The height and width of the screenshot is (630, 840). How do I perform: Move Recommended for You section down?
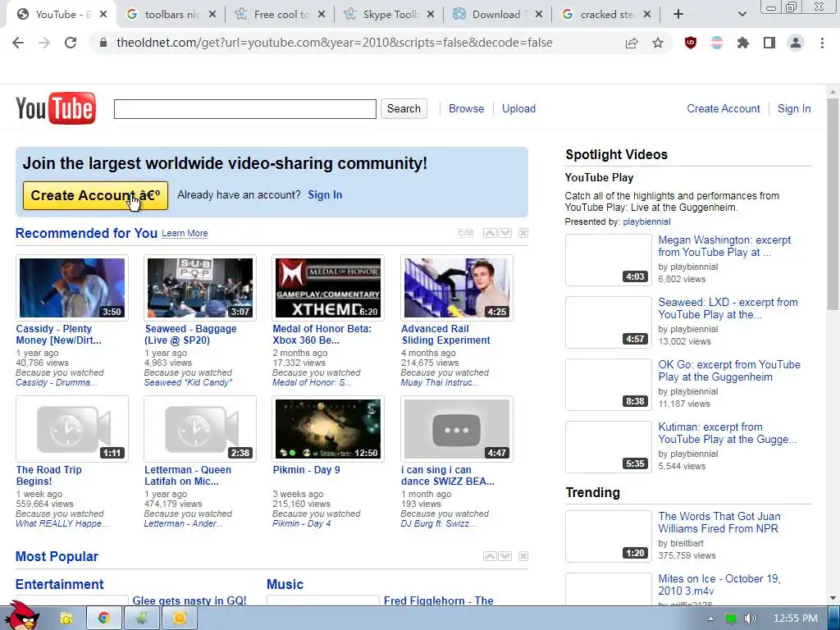pyautogui.click(x=504, y=232)
